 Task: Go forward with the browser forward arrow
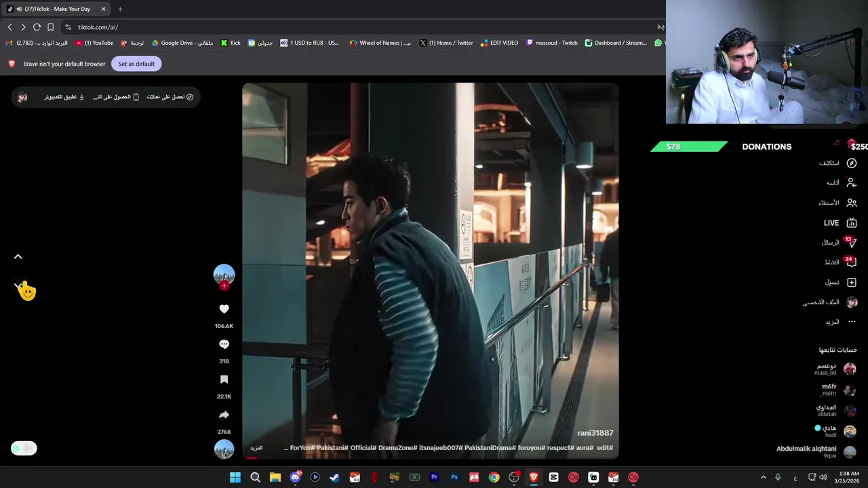click(x=23, y=27)
